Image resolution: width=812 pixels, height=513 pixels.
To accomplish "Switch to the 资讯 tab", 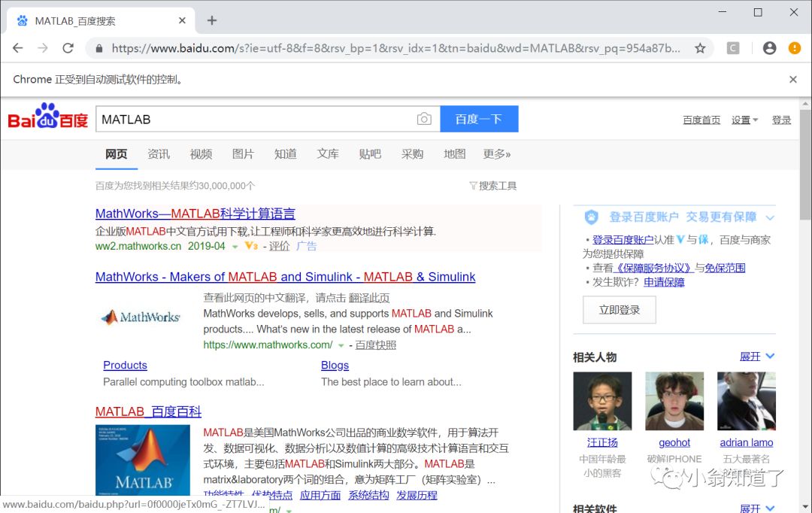I will click(x=159, y=154).
